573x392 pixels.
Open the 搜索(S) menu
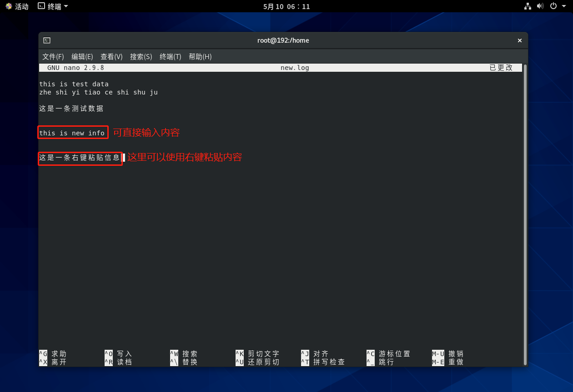pos(141,57)
